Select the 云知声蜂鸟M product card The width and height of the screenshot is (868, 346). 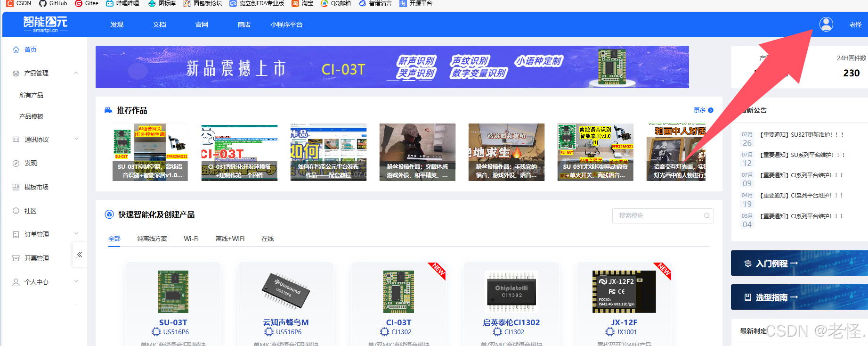coord(286,304)
